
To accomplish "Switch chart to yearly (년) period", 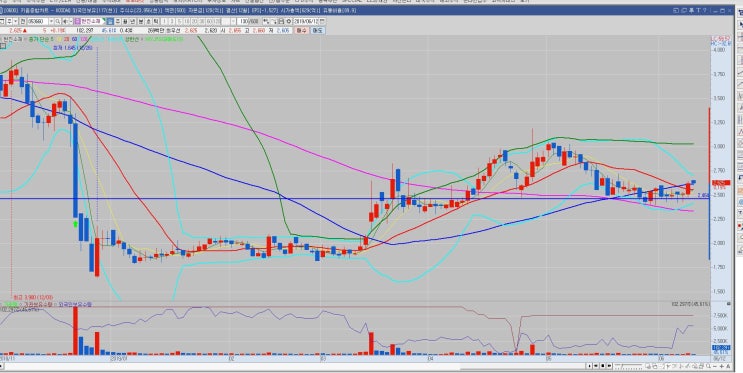I will point(132,21).
